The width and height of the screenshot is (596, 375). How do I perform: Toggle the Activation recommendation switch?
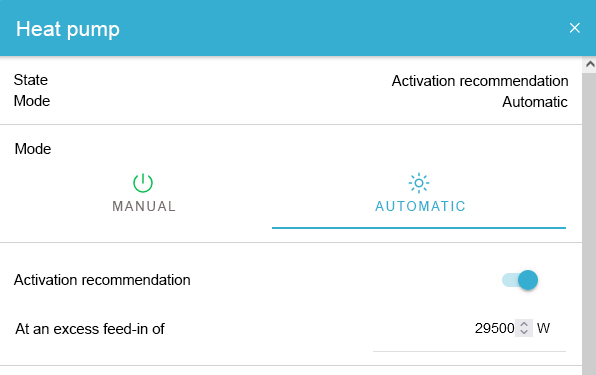pos(520,280)
